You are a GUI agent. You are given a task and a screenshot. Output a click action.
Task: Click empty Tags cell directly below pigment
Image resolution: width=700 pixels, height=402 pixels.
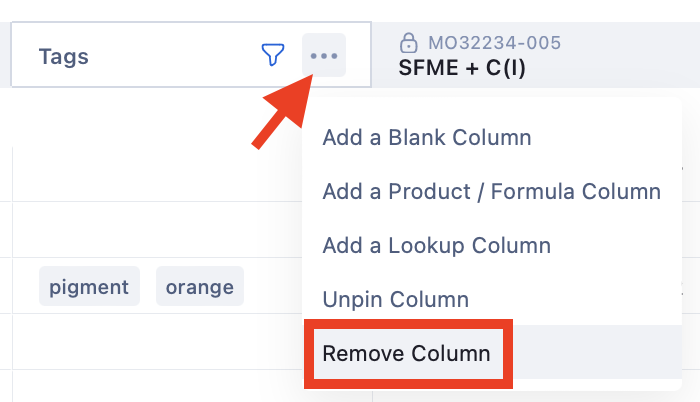coord(150,340)
